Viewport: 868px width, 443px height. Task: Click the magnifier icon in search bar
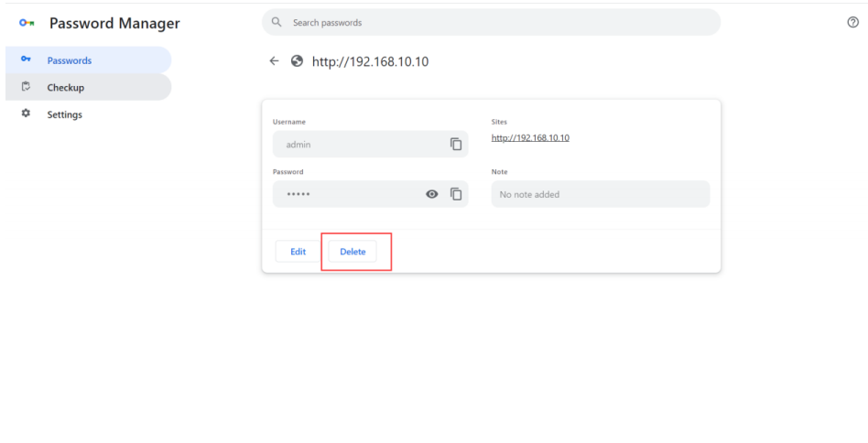[278, 23]
